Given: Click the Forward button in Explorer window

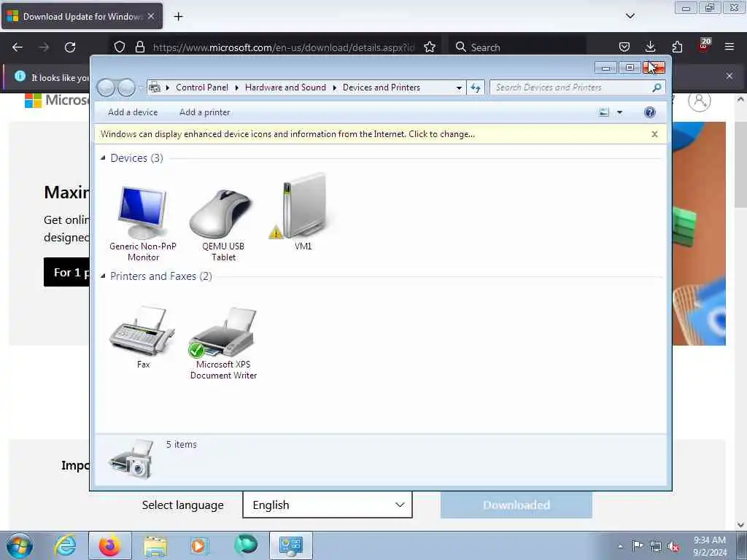Looking at the screenshot, I should click(126, 87).
